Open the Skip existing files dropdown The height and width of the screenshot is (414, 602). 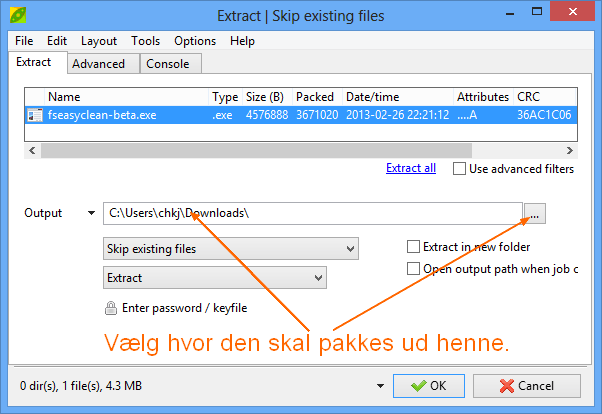coord(231,248)
